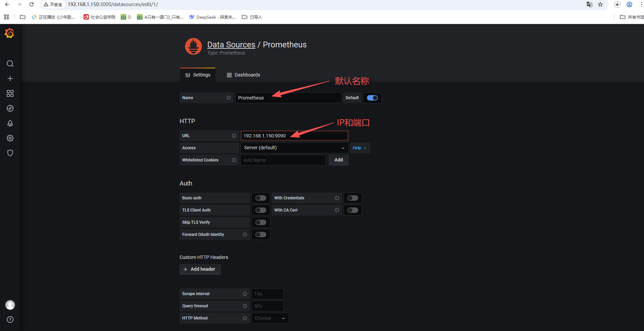Screen dimensions: 644x331
Task: Click browser forward arrow
Action: [19, 4]
